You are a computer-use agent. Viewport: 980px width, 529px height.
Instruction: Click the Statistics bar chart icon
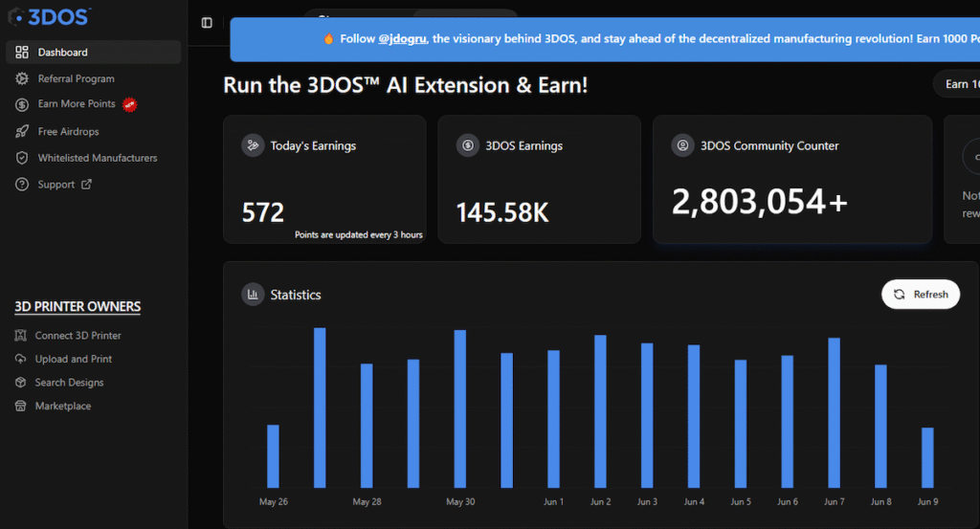(253, 295)
